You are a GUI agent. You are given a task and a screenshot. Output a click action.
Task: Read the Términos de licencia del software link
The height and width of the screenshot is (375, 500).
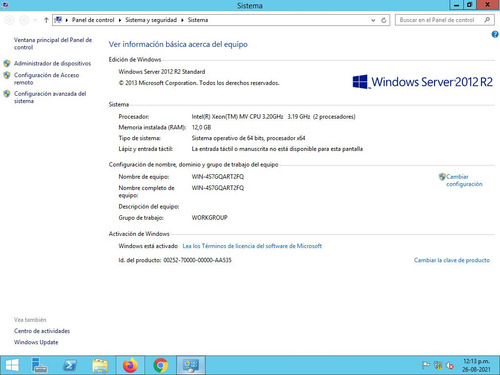pyautogui.click(x=252, y=246)
